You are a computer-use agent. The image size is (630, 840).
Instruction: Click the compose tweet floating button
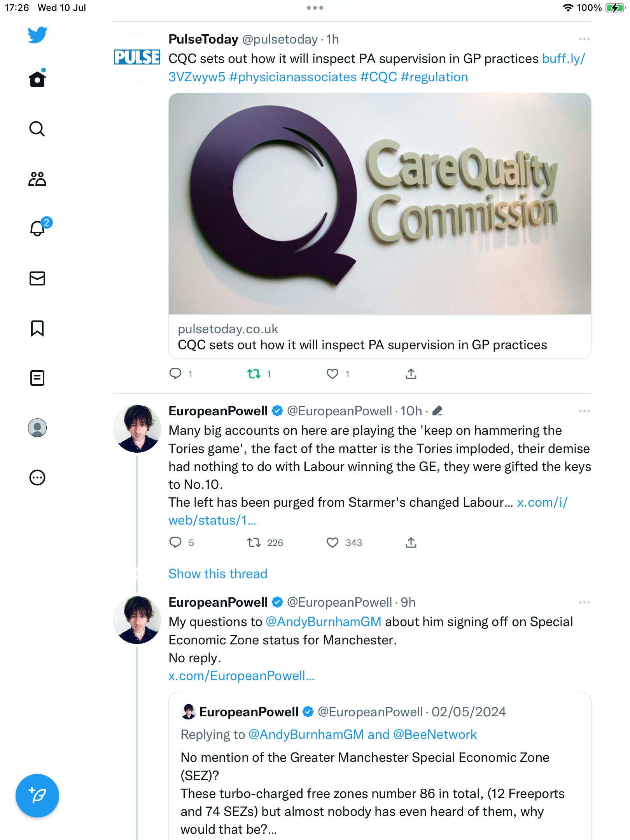37,796
